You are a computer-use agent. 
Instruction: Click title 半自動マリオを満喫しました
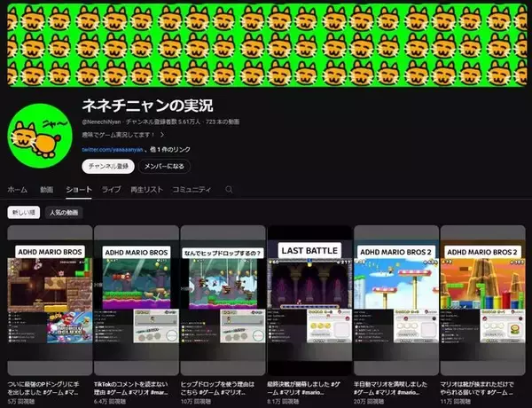[390, 388]
